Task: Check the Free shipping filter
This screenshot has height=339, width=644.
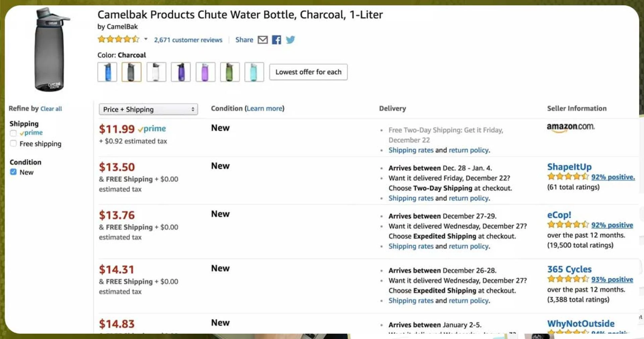Action: [13, 143]
